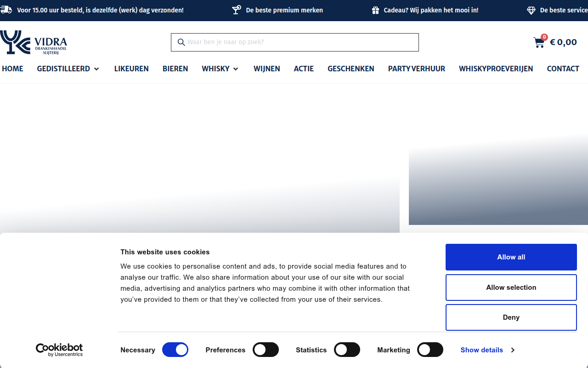Open the Geschenken menu item
Viewport: 588px width, 368px height.
coord(351,69)
